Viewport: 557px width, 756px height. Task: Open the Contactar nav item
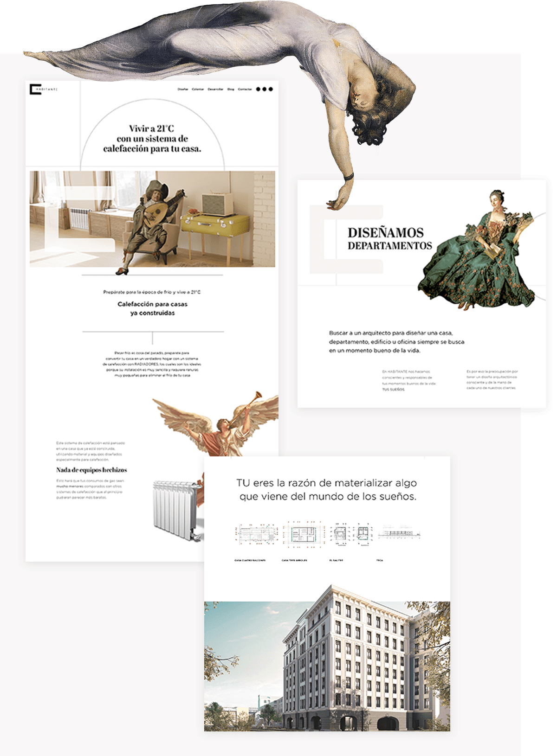(245, 89)
